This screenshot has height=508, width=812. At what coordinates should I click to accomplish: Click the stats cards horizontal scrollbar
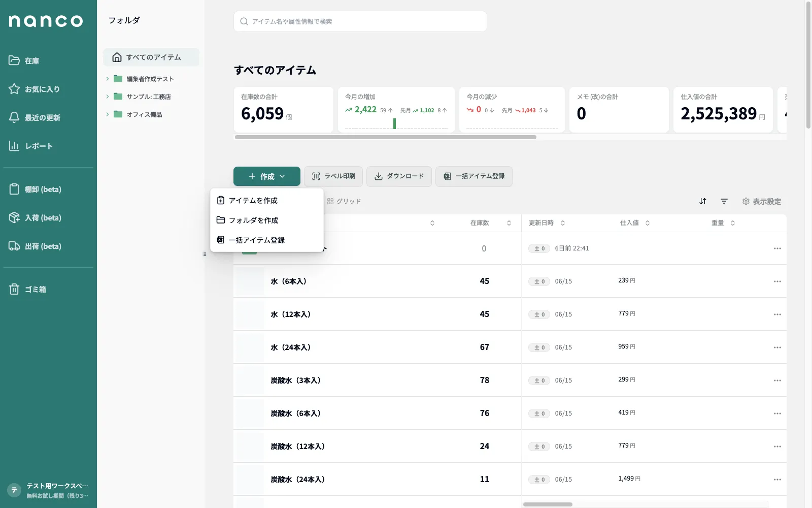(386, 137)
